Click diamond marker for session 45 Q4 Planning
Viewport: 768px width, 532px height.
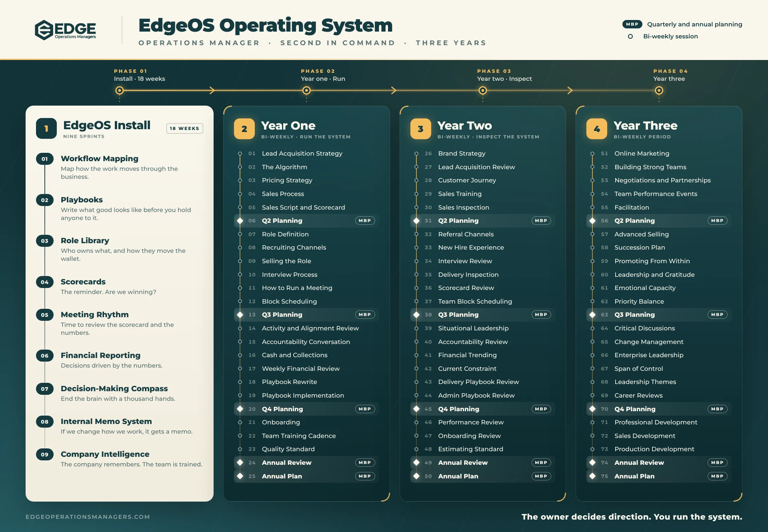[416, 409]
